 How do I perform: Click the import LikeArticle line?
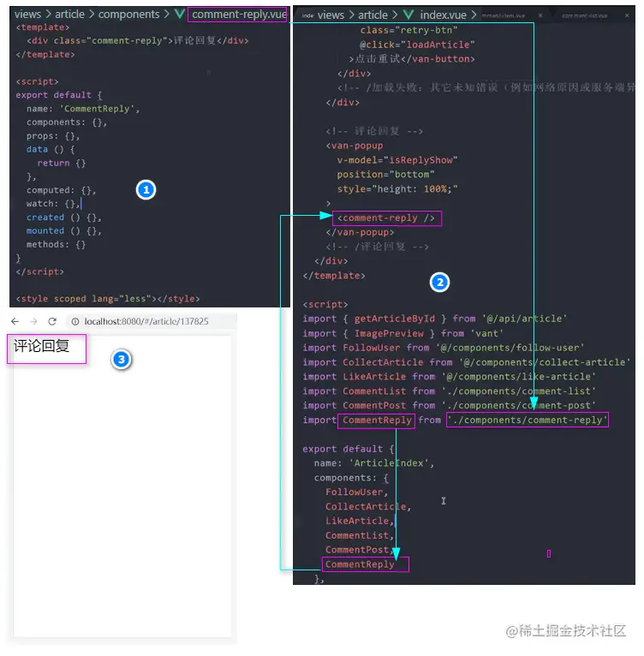pyautogui.click(x=449, y=377)
